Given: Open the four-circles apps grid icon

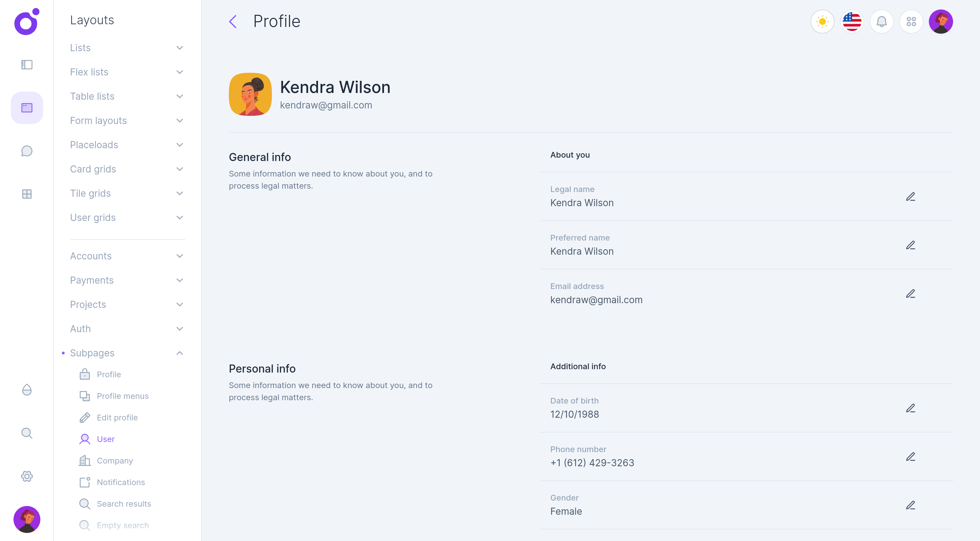Looking at the screenshot, I should pos(911,22).
